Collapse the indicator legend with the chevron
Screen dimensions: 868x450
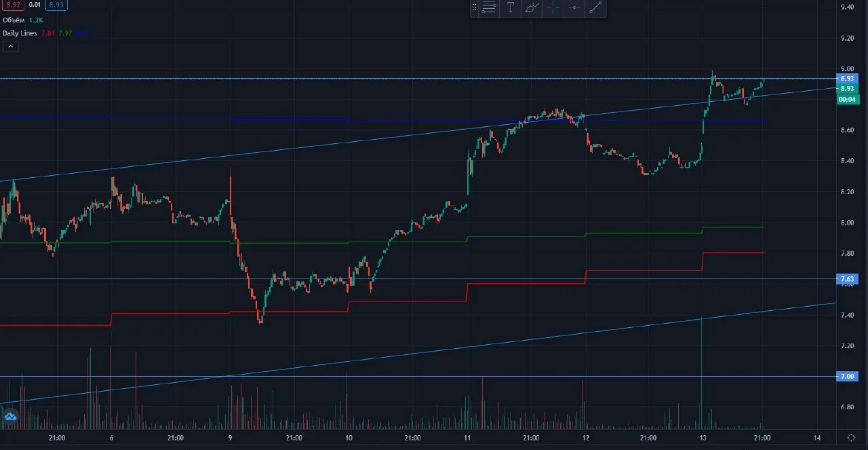[10, 46]
